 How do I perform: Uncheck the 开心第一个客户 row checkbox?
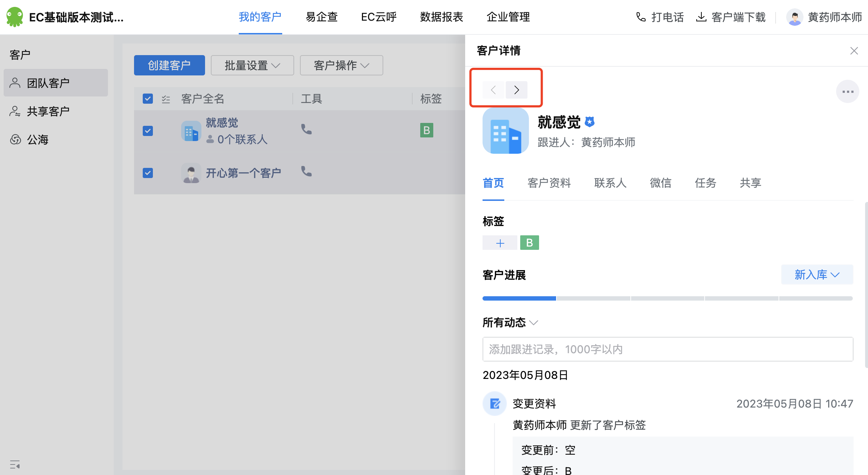pos(148,173)
